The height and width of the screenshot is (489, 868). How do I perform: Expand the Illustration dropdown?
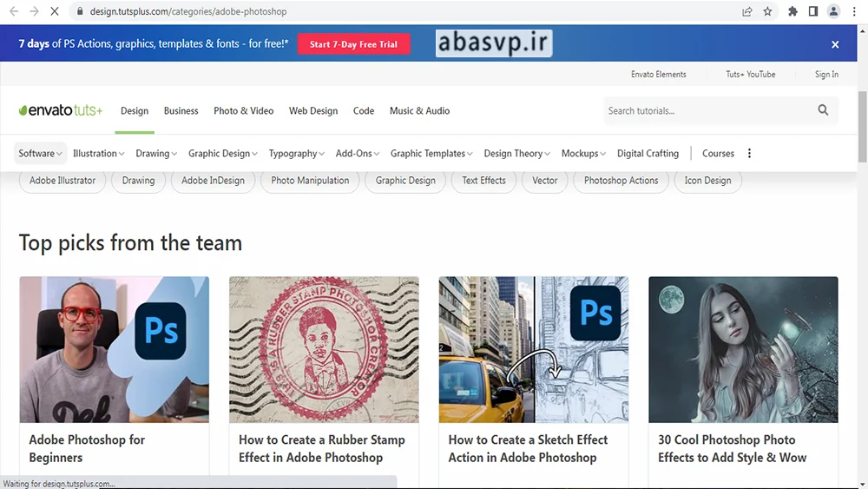99,154
